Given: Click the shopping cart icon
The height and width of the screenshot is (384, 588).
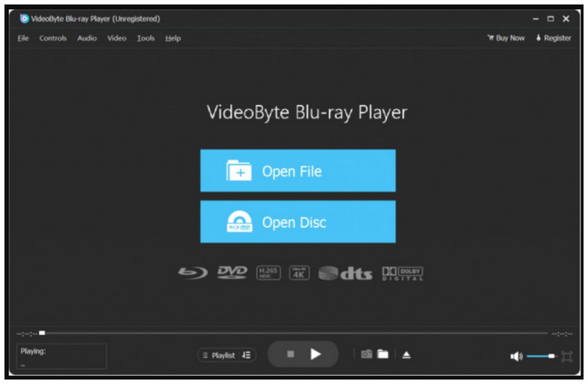Looking at the screenshot, I should coord(491,38).
